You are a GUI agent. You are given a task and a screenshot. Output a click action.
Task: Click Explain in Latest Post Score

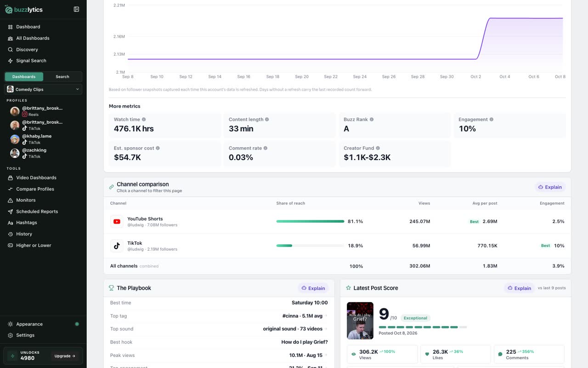(x=519, y=288)
